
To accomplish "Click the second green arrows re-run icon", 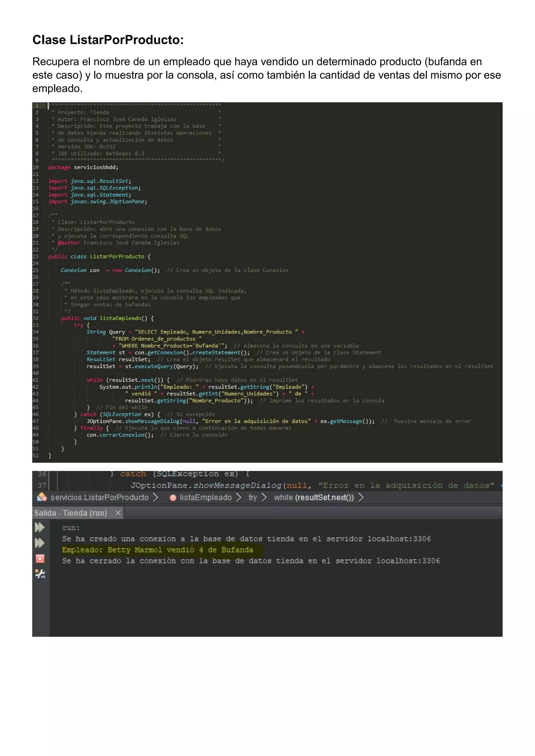I will coord(39,543).
